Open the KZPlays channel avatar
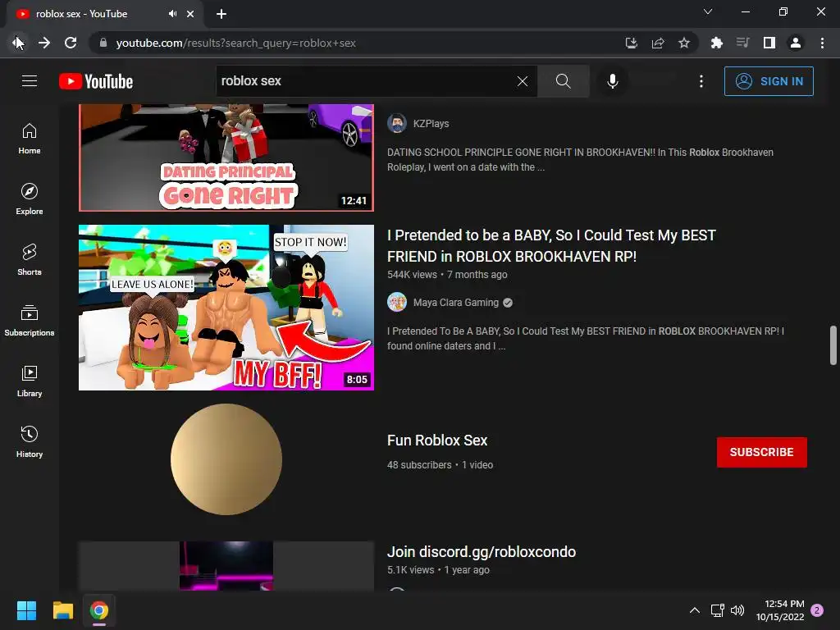Viewport: 840px width, 630px height. coord(397,123)
